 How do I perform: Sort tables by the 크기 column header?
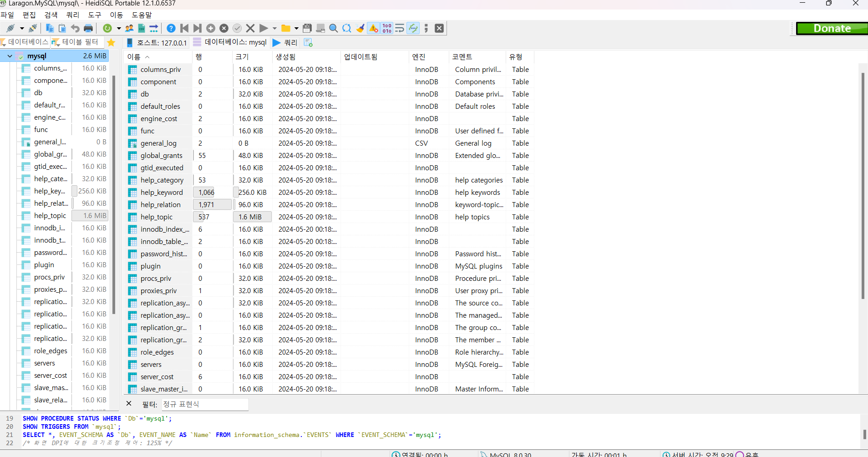(x=253, y=57)
